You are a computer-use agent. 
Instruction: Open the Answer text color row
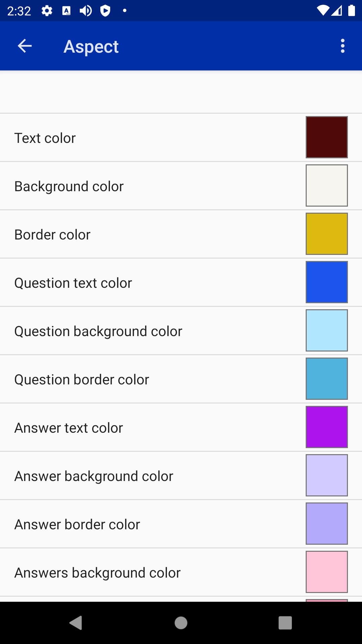[181, 427]
